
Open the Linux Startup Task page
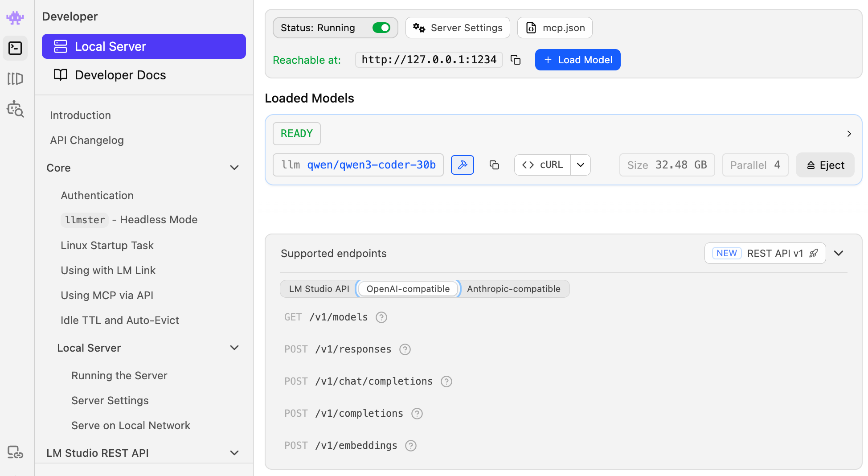107,245
